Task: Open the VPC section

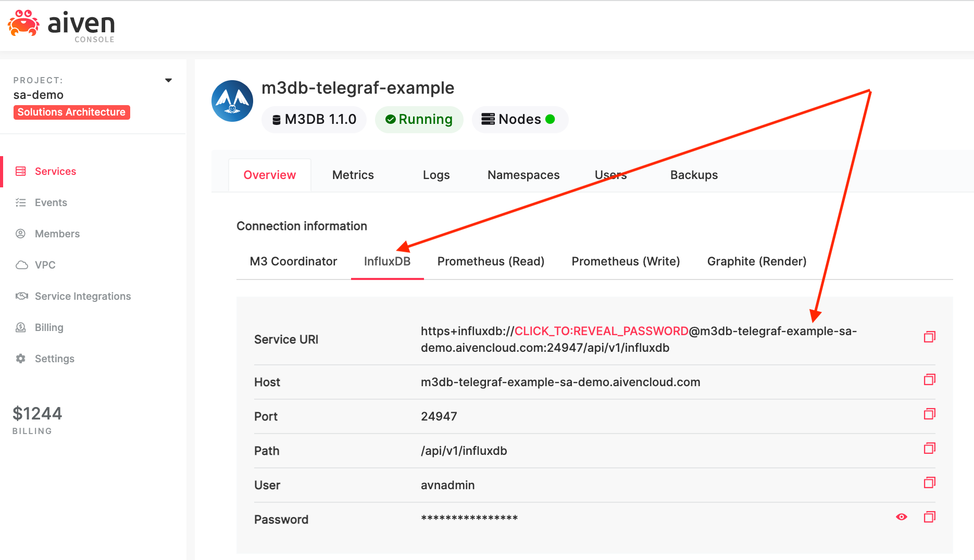Action: tap(45, 265)
